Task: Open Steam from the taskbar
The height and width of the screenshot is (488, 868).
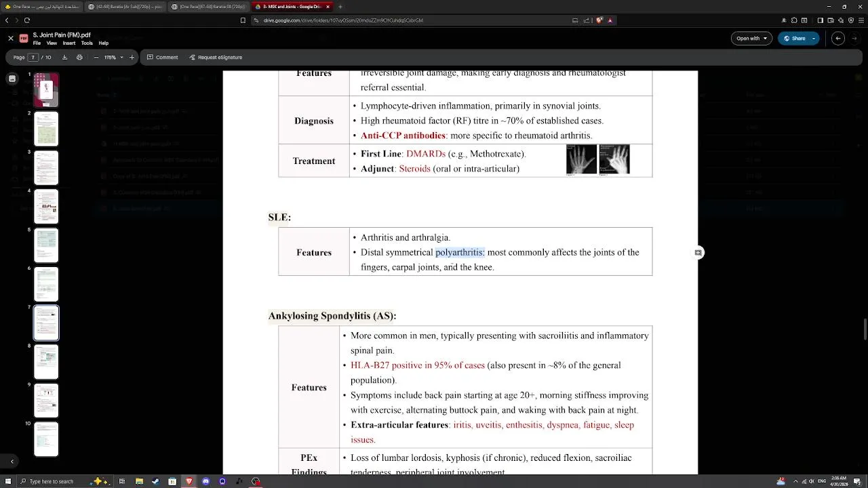Action: point(155,481)
